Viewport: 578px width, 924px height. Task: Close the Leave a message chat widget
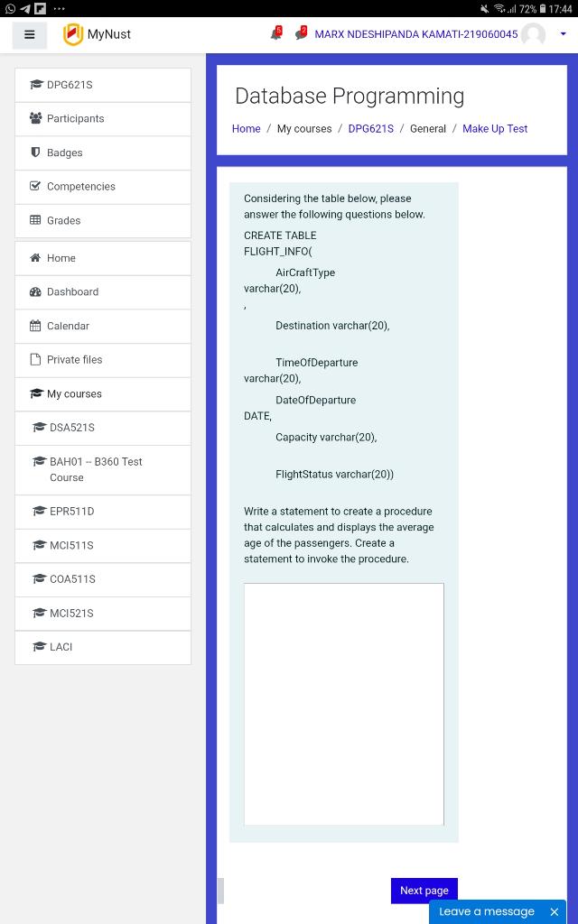point(554,911)
